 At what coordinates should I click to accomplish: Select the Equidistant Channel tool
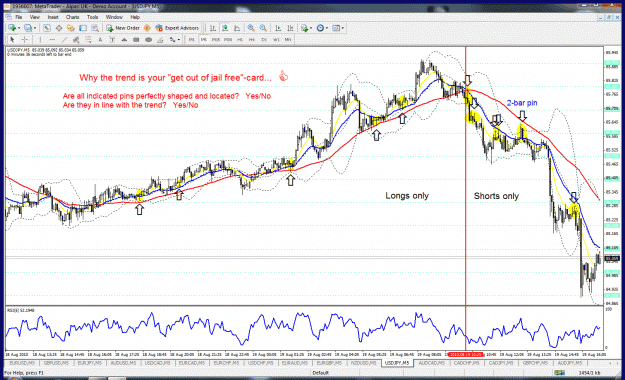tap(76, 39)
